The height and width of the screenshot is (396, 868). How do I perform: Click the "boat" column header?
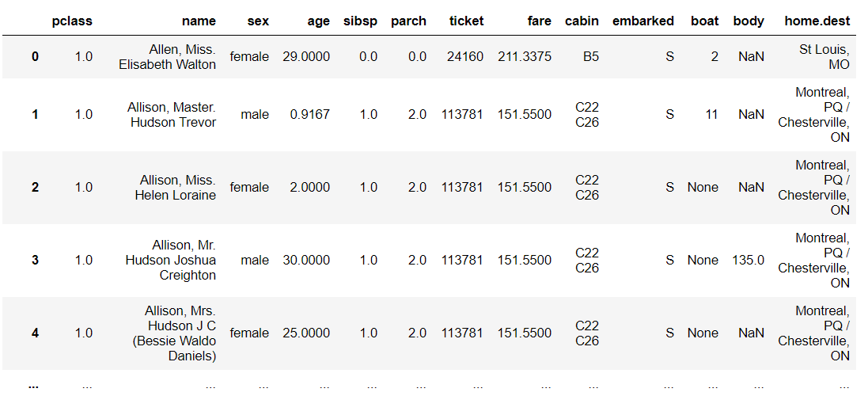(703, 21)
